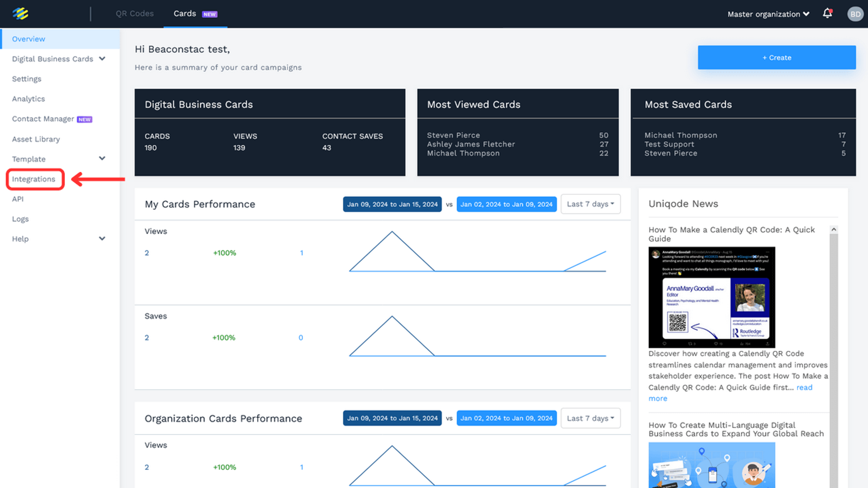The image size is (868, 488).
Task: Click the My Cards Performance Jan 09–Jan 15 date range
Action: point(392,204)
